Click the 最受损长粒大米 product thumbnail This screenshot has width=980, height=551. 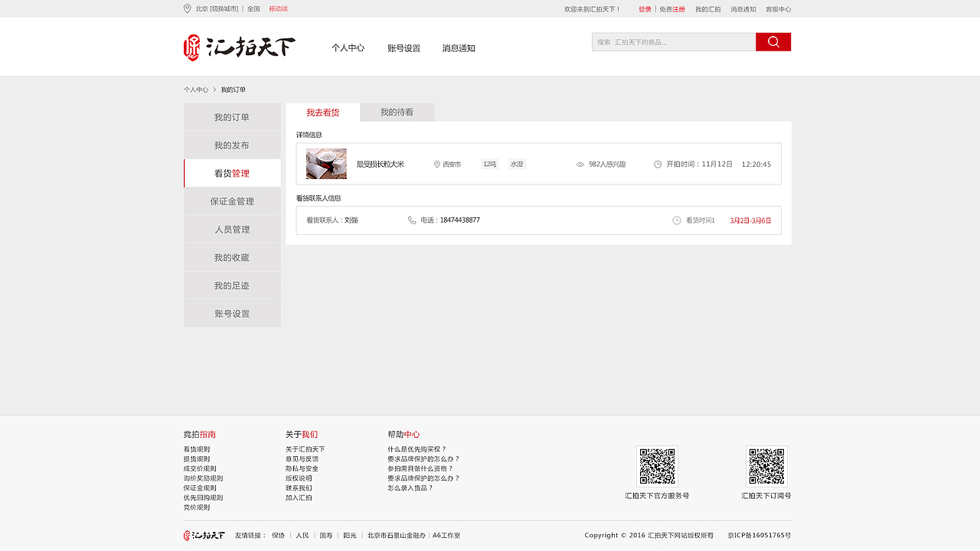coord(326,164)
